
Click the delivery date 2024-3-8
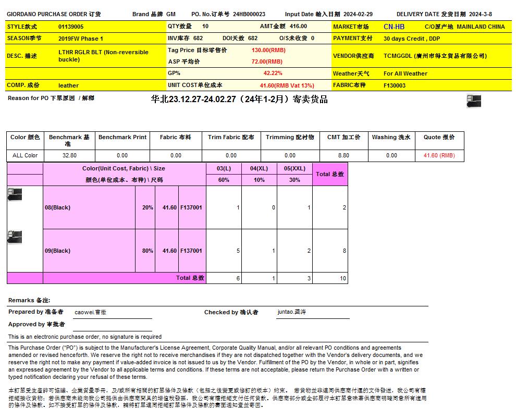[480, 14]
